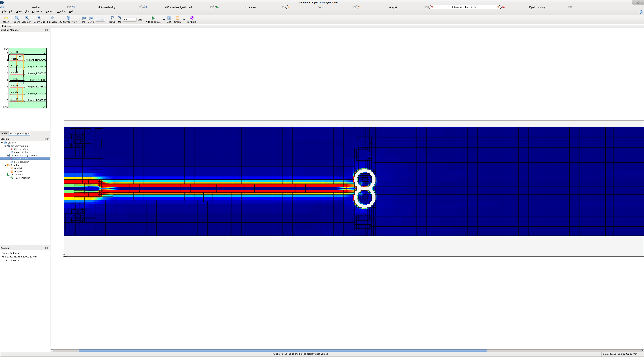
Task: Select This computer job queue
Action: pyautogui.click(x=22, y=178)
